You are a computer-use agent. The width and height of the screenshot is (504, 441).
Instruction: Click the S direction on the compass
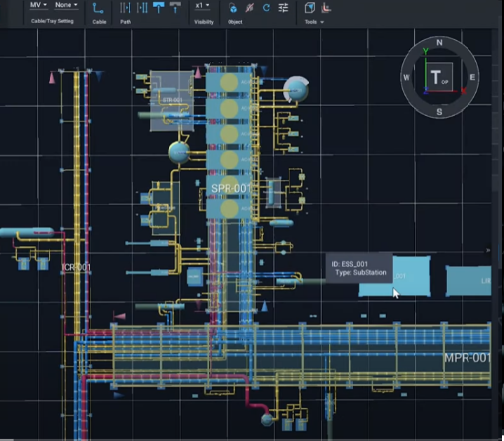[x=439, y=112]
